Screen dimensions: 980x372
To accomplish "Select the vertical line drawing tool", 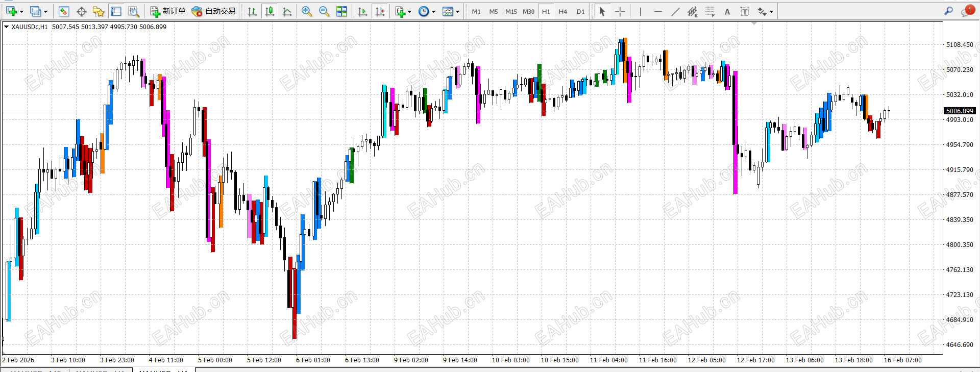I will tap(640, 11).
